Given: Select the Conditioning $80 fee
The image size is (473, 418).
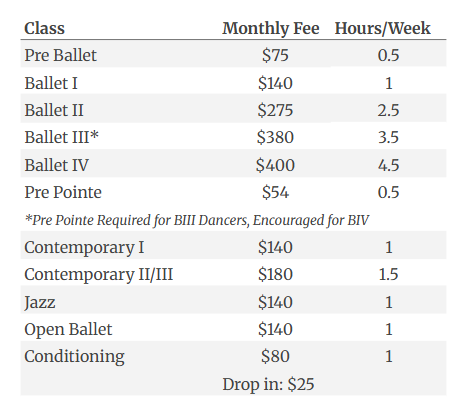Looking at the screenshot, I should point(275,356).
